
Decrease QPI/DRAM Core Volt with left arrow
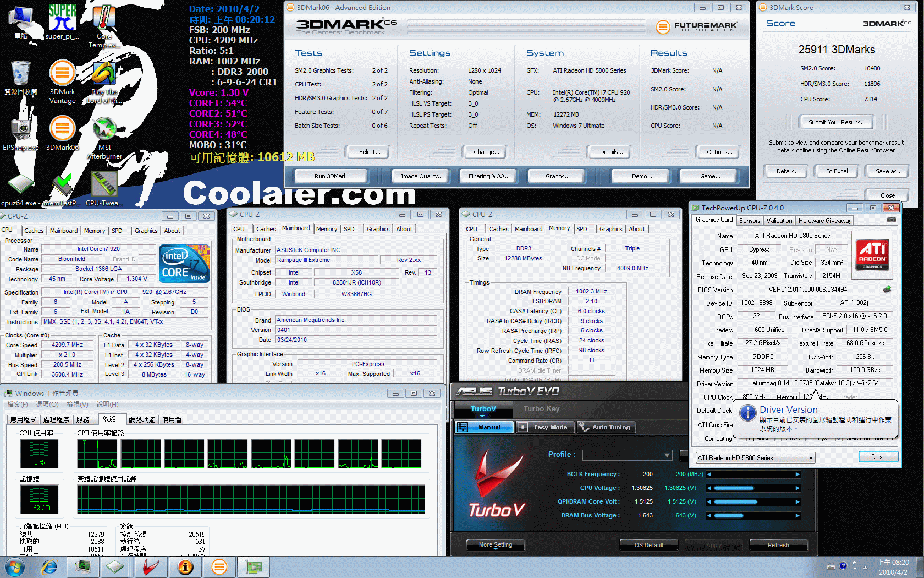(710, 502)
